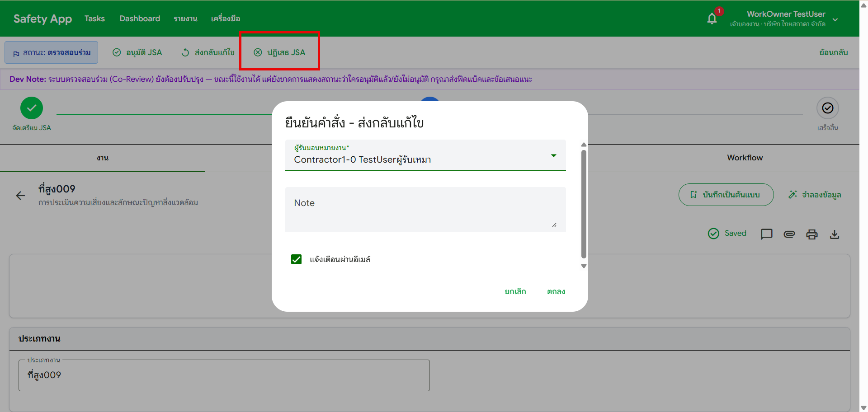Click the attachment paperclip icon

[789, 234]
